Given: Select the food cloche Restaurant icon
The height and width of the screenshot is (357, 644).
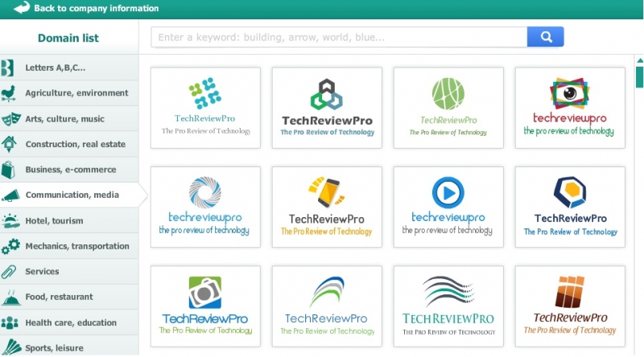Looking at the screenshot, I should tap(10, 297).
